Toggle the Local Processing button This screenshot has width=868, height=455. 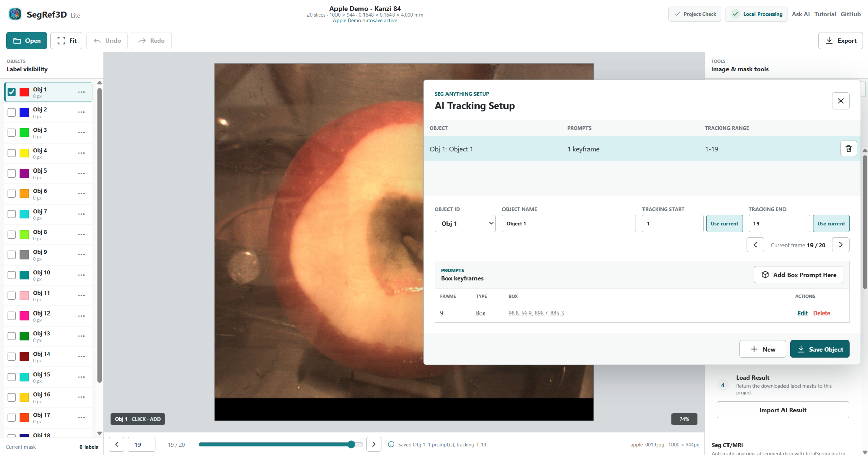coord(757,14)
